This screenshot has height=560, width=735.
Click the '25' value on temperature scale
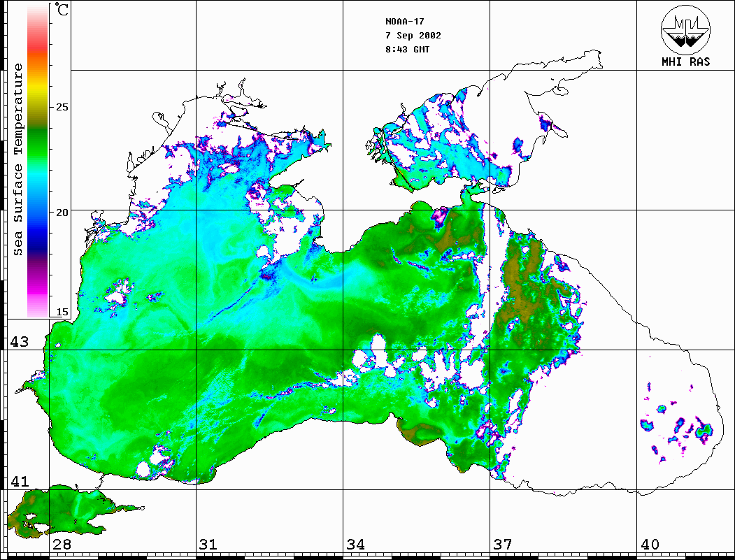(x=62, y=107)
